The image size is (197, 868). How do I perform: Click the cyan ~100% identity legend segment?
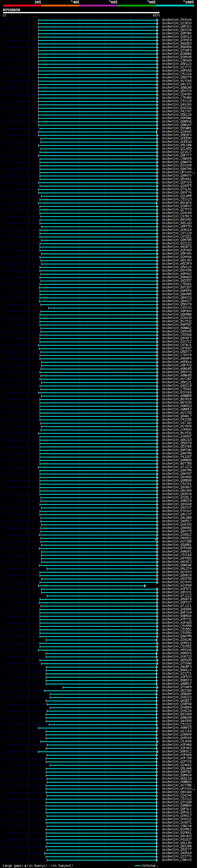[x=175, y=6]
